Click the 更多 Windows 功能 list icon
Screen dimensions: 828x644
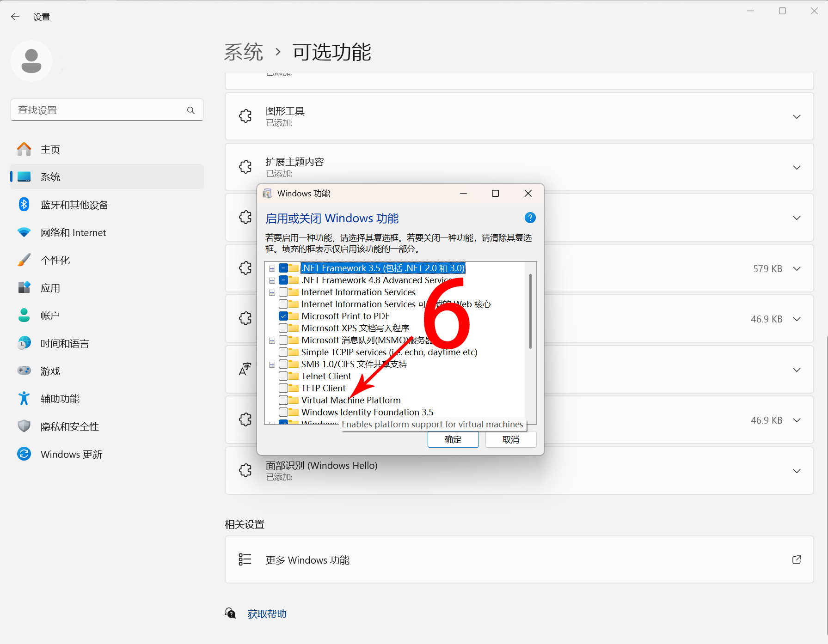point(245,559)
